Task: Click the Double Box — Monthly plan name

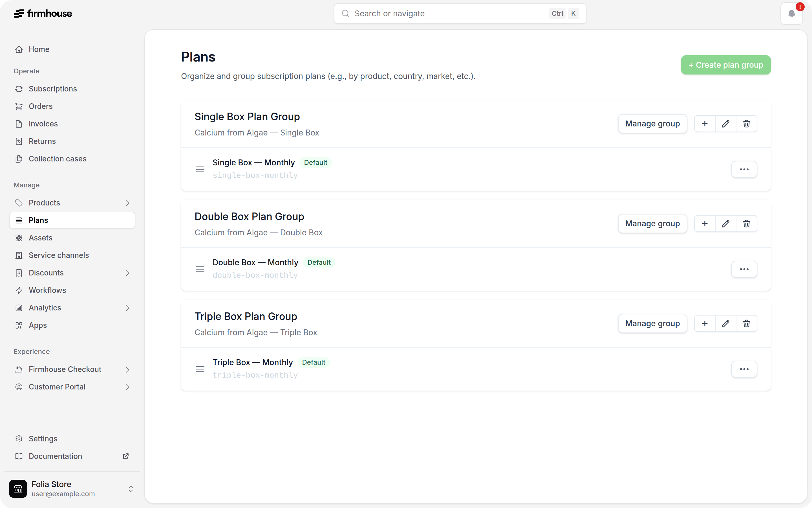Action: click(x=255, y=262)
